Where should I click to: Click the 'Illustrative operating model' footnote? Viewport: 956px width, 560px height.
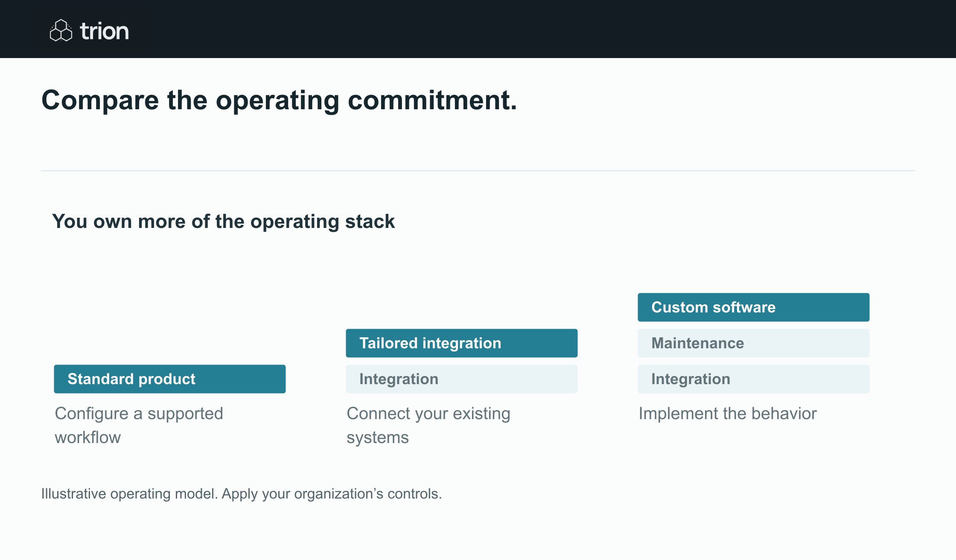(242, 494)
